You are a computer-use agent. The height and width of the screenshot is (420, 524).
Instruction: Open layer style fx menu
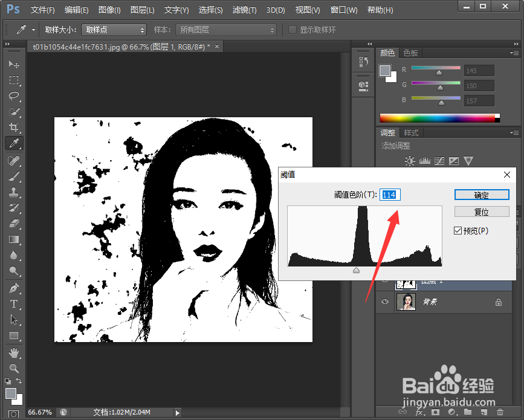point(419,412)
